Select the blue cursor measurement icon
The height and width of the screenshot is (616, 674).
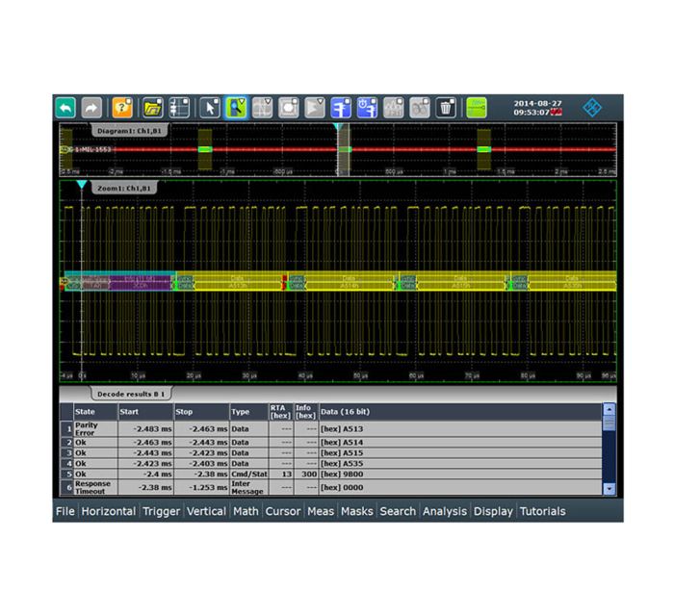tap(341, 108)
